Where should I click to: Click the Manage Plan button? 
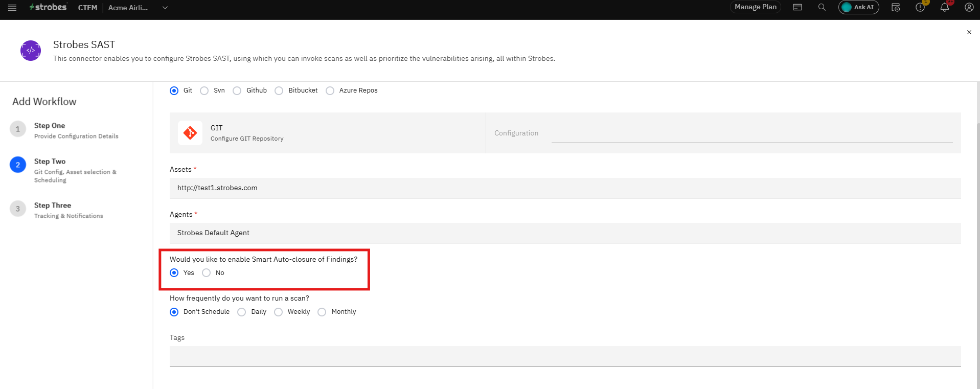click(x=756, y=7)
